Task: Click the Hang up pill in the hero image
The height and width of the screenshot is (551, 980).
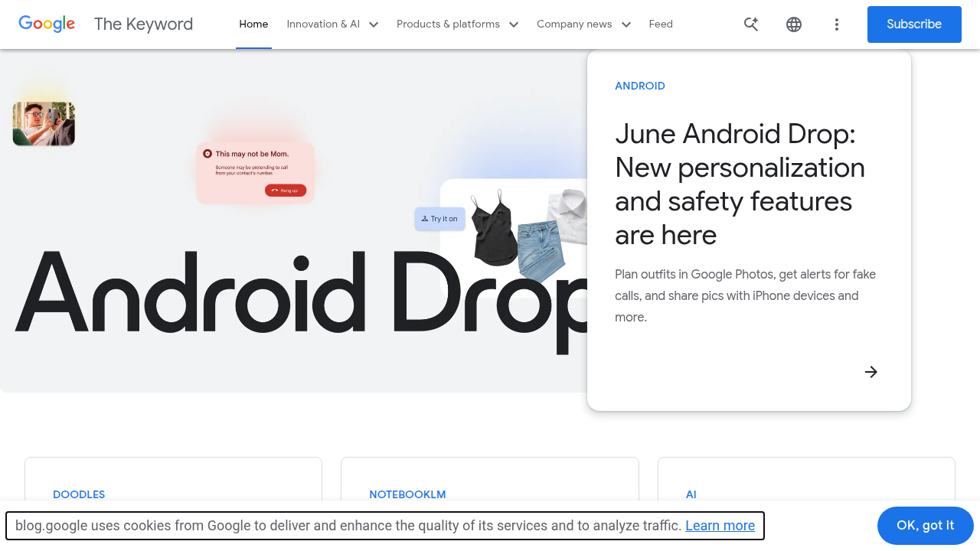Action: point(286,191)
